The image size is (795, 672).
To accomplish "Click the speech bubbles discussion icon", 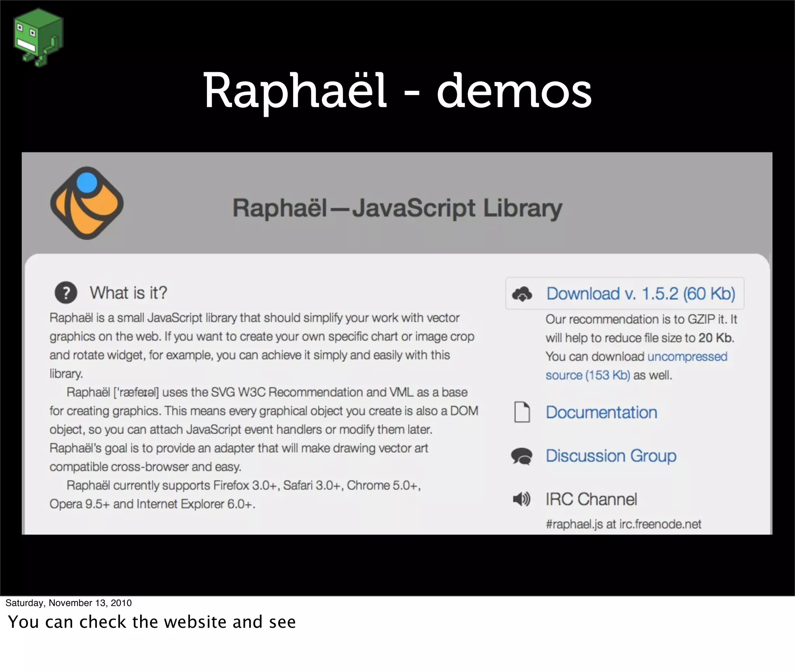I will click(521, 456).
